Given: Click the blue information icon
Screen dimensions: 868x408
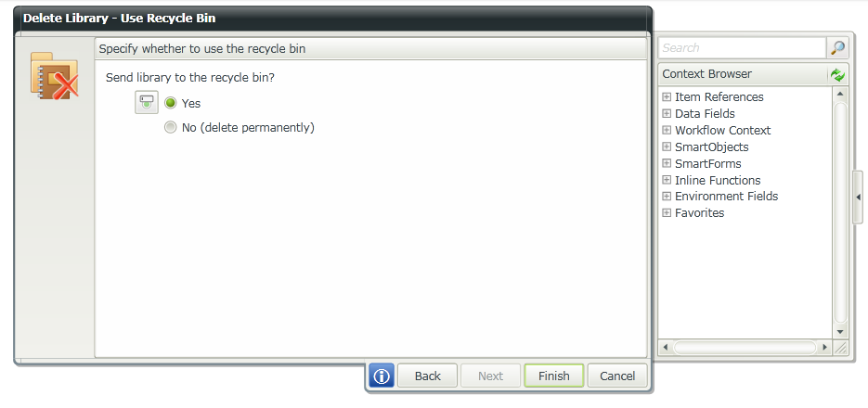Looking at the screenshot, I should pos(382,376).
